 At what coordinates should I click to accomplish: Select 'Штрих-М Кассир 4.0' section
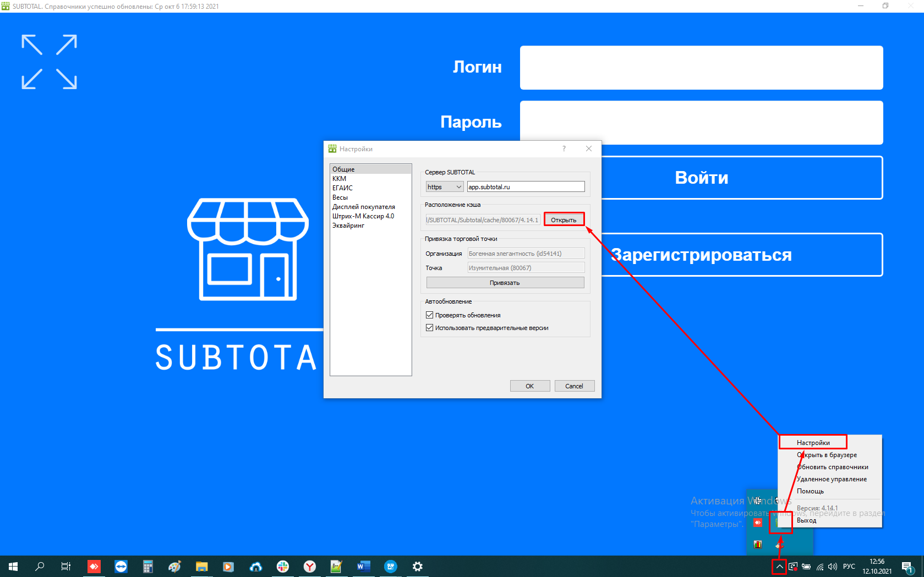(370, 216)
